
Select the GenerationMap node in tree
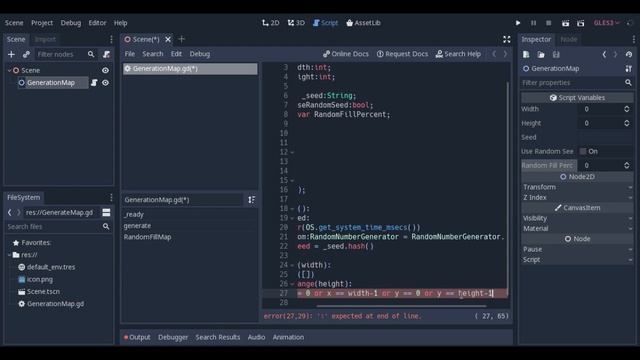tap(51, 83)
